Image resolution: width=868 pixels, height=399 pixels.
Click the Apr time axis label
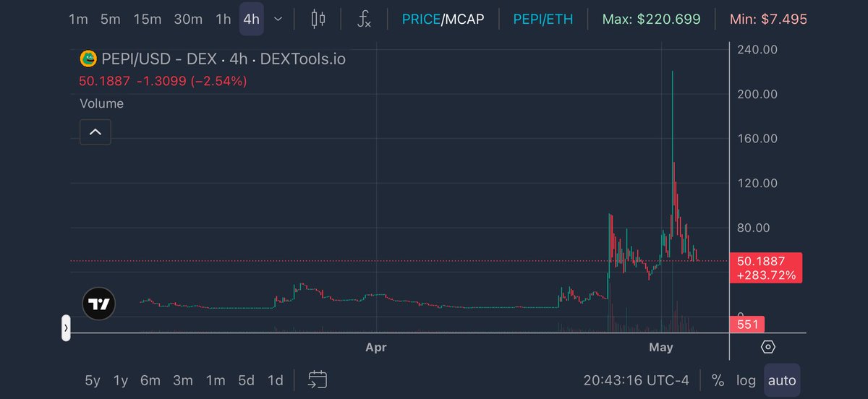[376, 348]
